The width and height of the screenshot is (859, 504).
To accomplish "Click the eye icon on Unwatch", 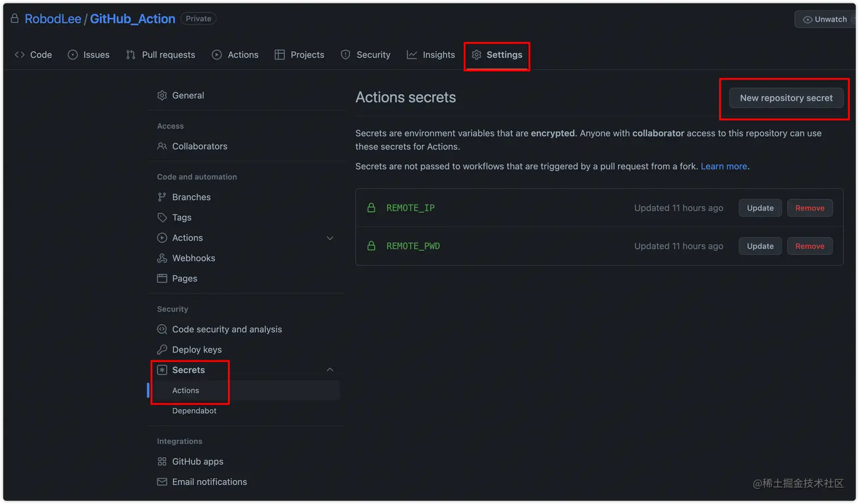I will pyautogui.click(x=807, y=19).
